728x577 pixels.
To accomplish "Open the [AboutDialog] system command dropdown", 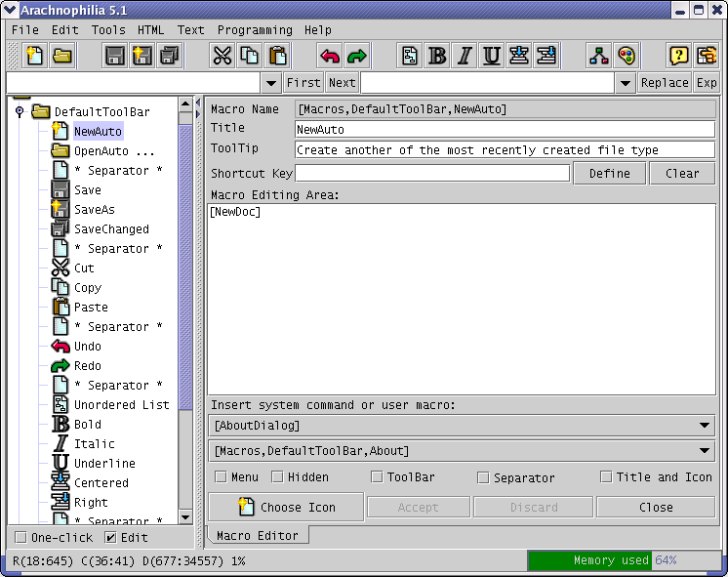I will point(461,426).
